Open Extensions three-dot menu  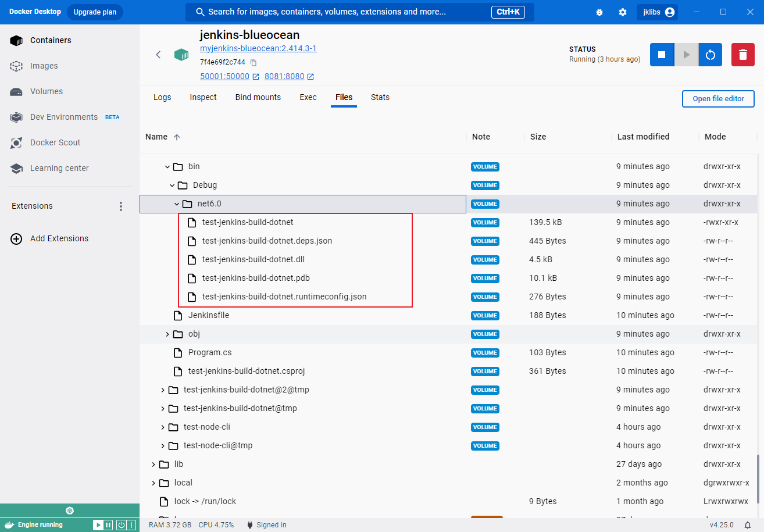[121, 206]
